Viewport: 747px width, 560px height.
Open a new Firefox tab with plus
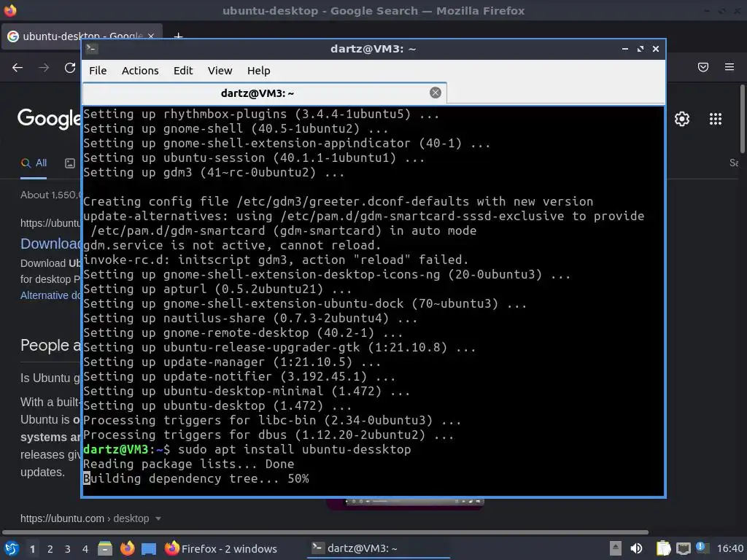click(178, 36)
